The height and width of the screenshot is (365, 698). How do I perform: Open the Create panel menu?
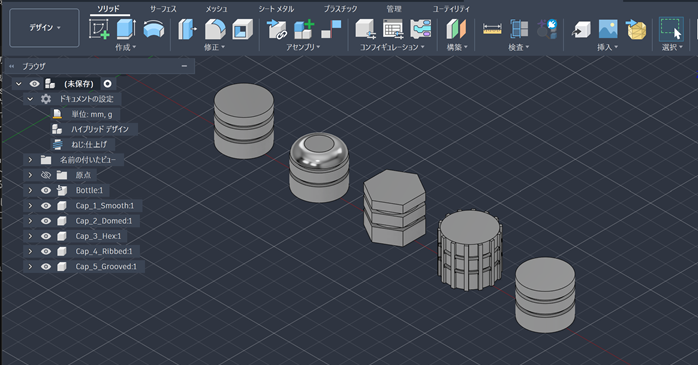pyautogui.click(x=126, y=47)
